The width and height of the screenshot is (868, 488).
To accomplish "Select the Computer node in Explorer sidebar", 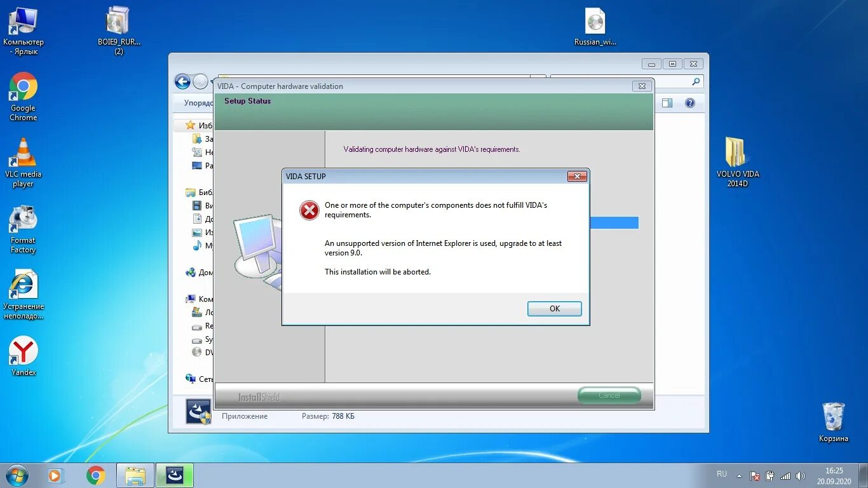I will [x=198, y=299].
